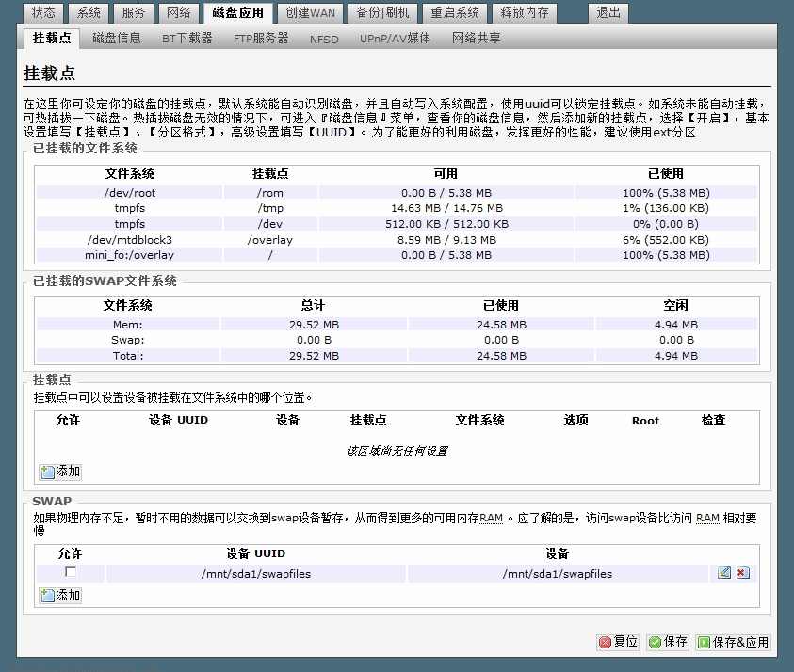The height and width of the screenshot is (672, 794).
Task: Click the /rom mount point cell
Action: (x=270, y=193)
